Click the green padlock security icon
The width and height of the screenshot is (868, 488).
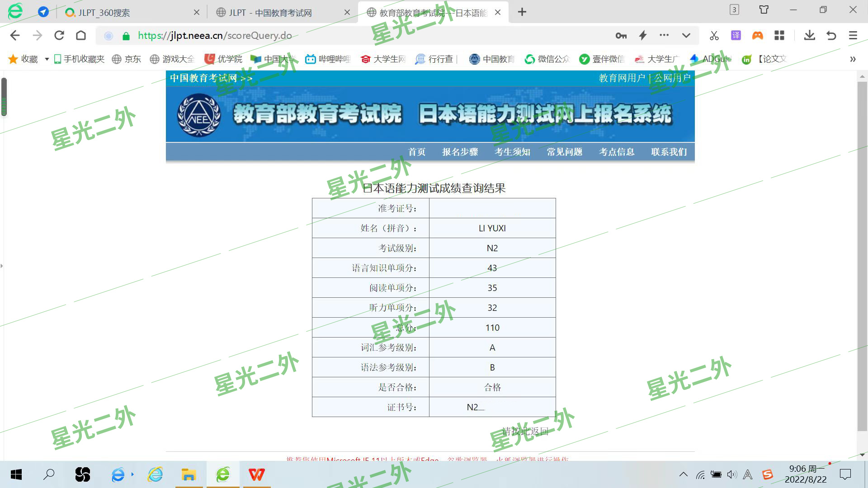click(126, 36)
